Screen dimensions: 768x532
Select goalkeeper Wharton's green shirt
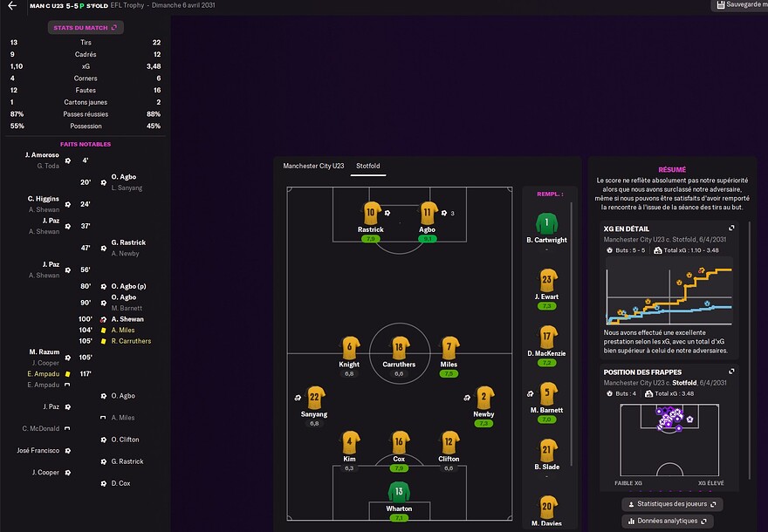pyautogui.click(x=399, y=492)
